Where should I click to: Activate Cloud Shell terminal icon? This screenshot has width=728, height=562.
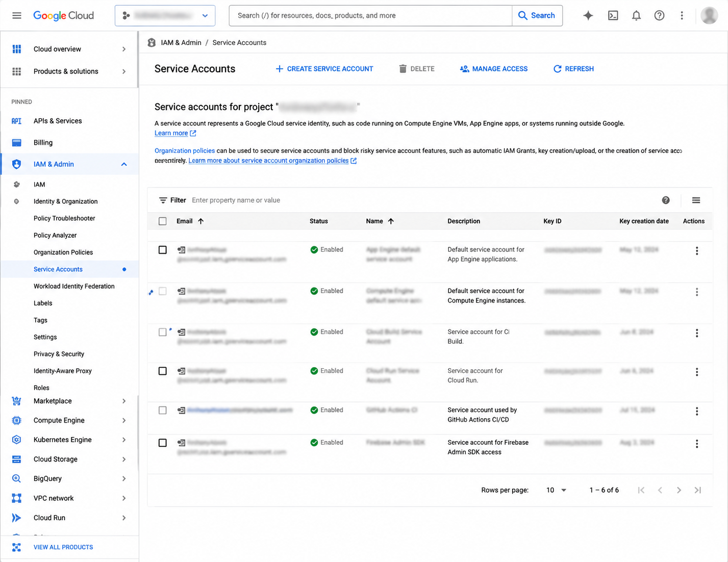(613, 15)
